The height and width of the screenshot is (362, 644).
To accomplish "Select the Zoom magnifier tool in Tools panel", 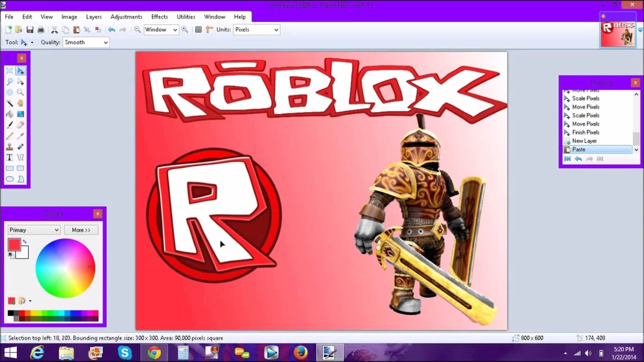I will point(21,93).
